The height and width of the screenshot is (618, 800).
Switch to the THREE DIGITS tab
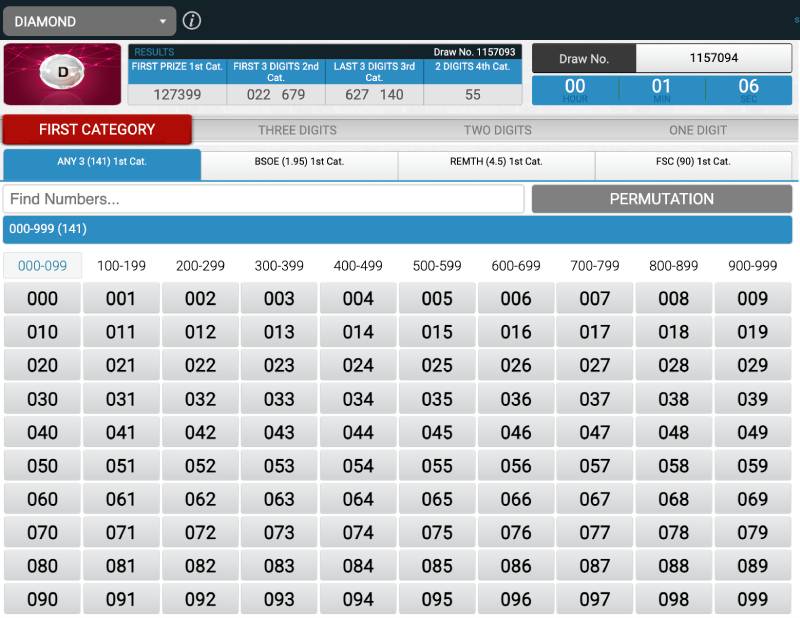tap(297, 130)
